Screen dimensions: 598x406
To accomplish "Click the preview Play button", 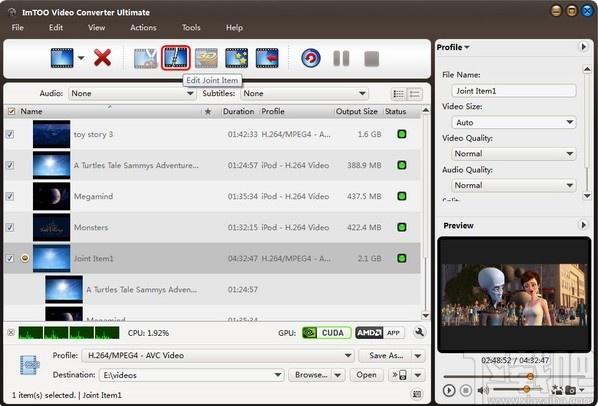I will coord(449,390).
